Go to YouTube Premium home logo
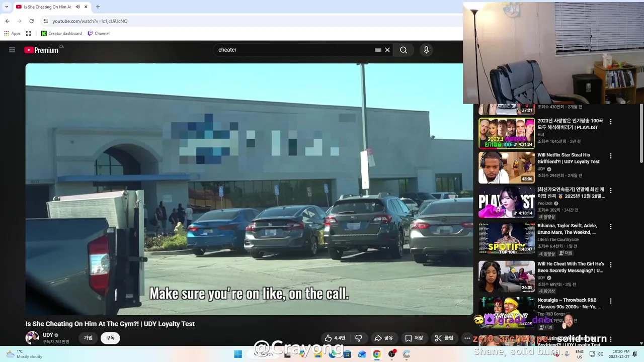 (41, 50)
